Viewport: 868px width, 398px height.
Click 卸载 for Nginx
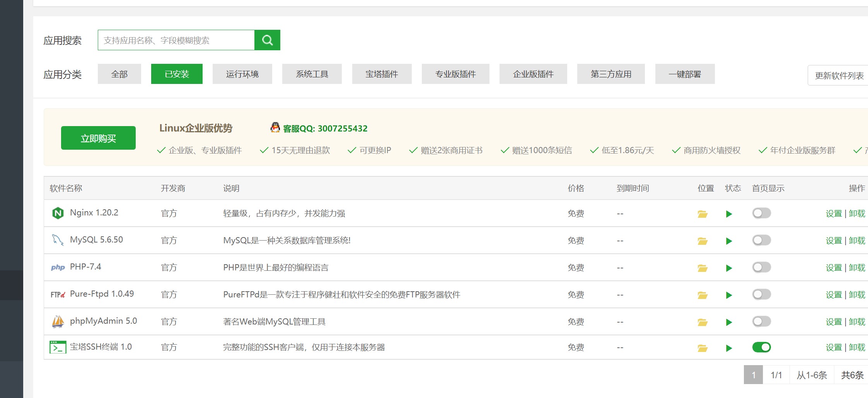[857, 214]
